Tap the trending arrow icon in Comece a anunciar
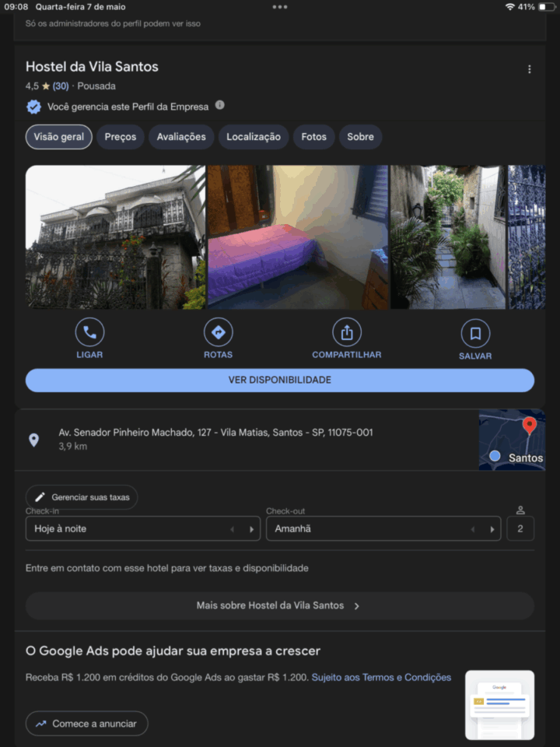Screen dimensions: 560x747 (x=41, y=724)
